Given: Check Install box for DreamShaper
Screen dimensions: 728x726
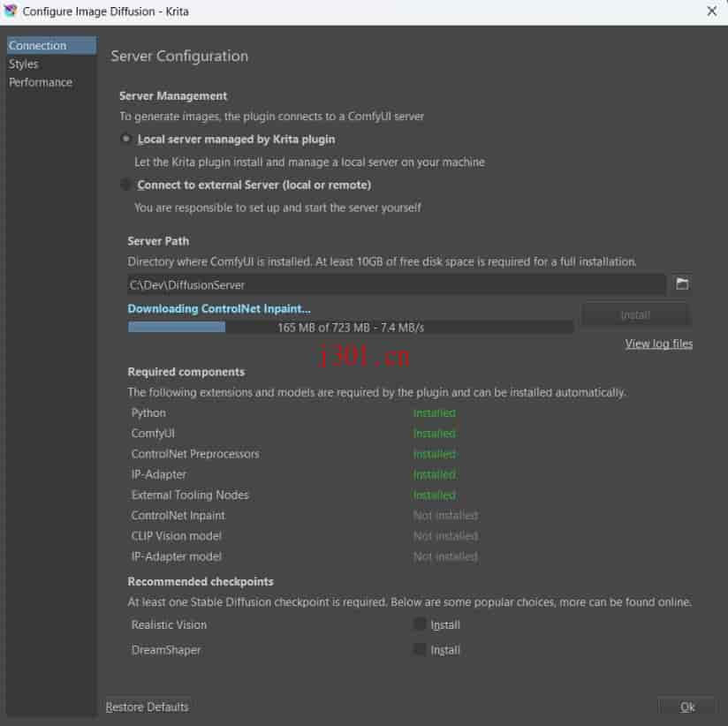Looking at the screenshot, I should 420,649.
